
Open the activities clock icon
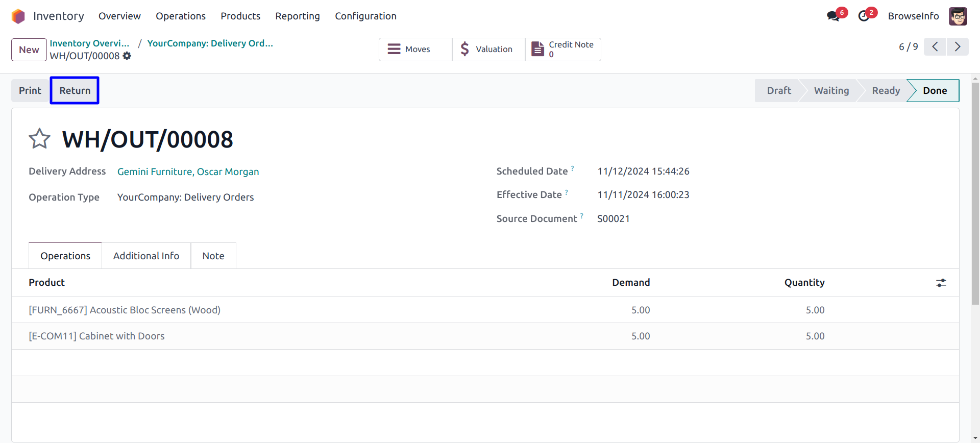coord(864,16)
